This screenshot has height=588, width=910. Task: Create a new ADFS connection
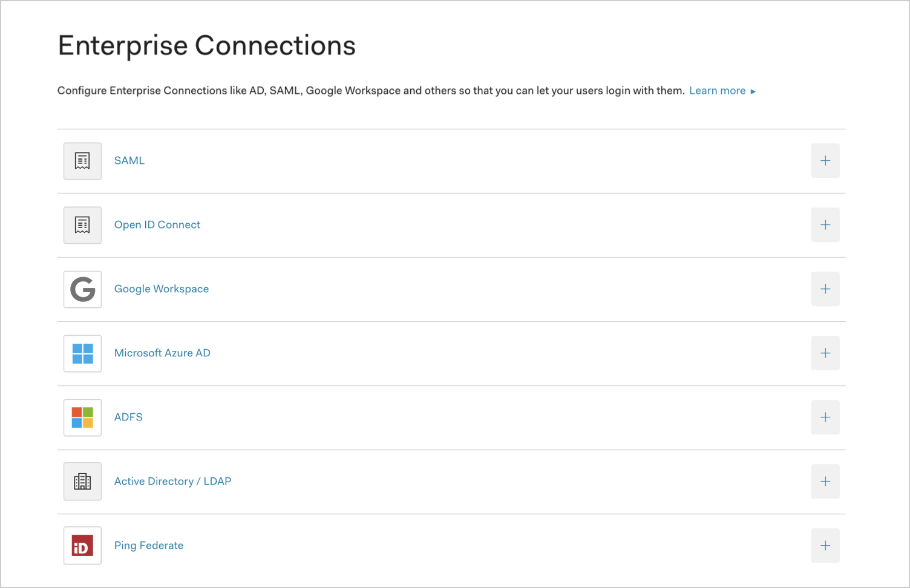825,417
